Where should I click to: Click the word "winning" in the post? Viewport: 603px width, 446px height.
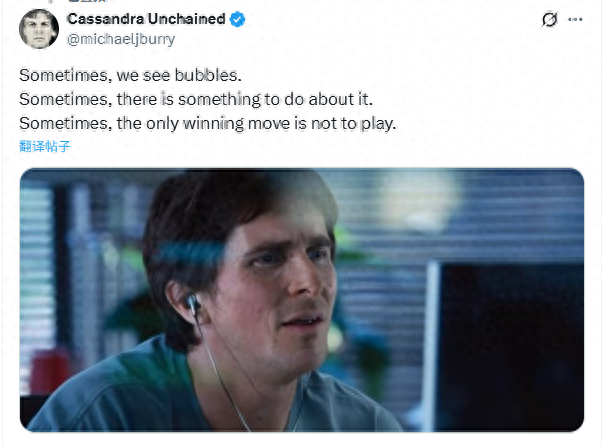coord(213,123)
